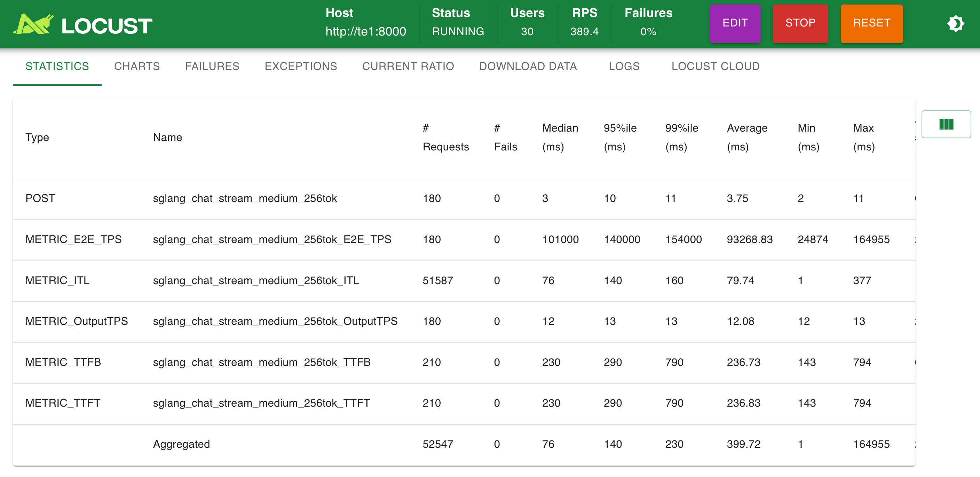
Task: Open the LOCUST CLOUD tab
Action: [x=715, y=66]
